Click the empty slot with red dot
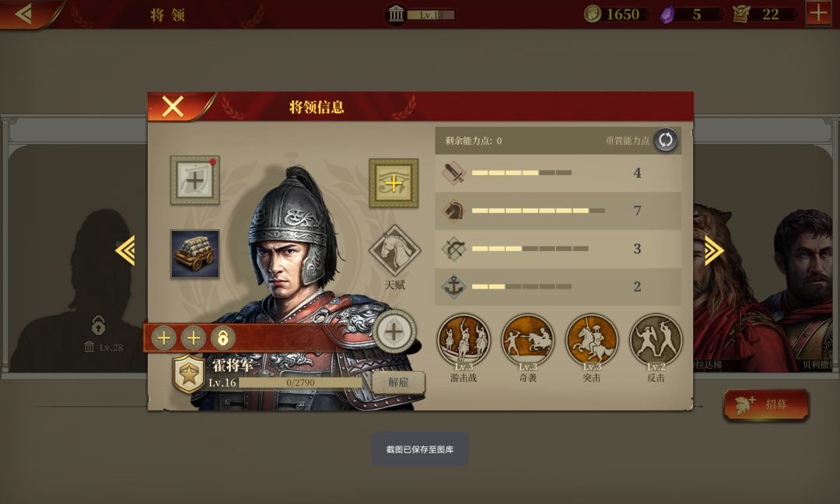 pyautogui.click(x=195, y=180)
